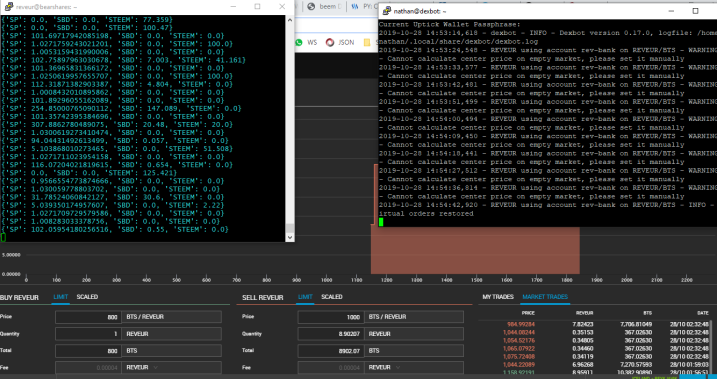Minimize the reveur@beanshares terminal window
Viewport: 717px width, 379px height.
tap(233, 6)
